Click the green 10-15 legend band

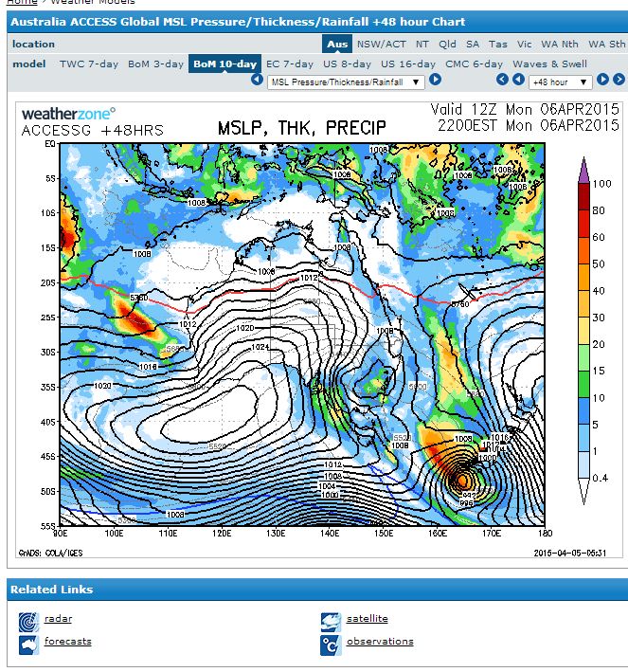click(583, 384)
